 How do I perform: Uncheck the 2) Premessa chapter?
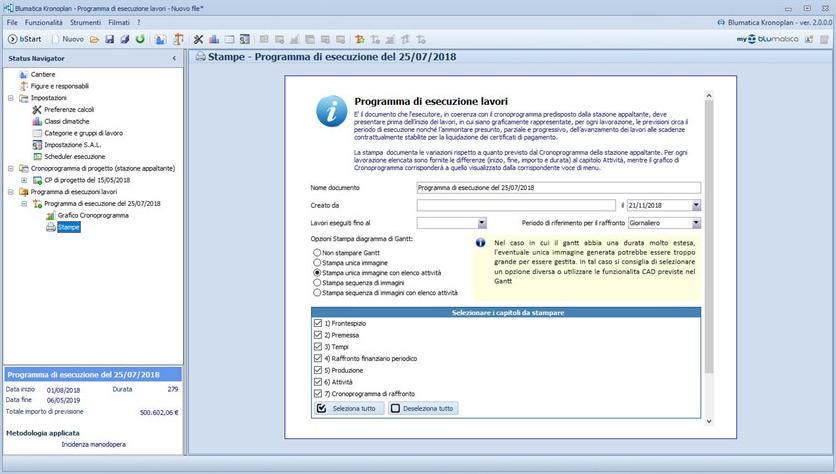[x=318, y=335]
